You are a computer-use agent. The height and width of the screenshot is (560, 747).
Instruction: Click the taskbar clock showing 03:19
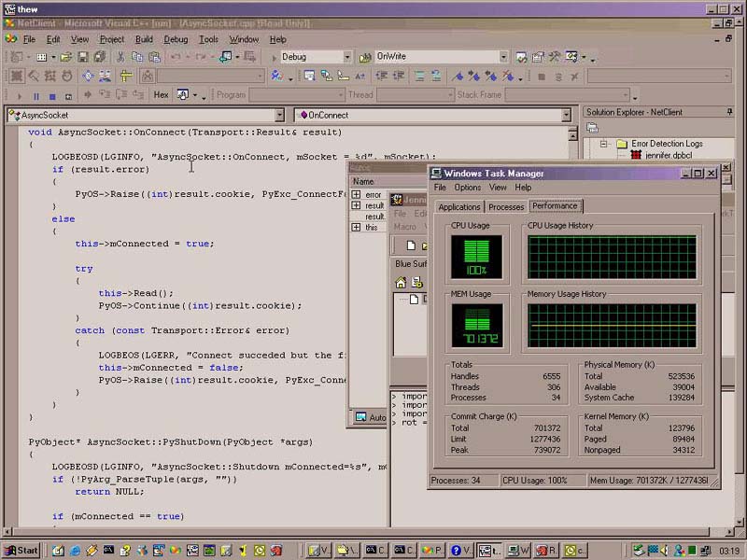click(729, 552)
